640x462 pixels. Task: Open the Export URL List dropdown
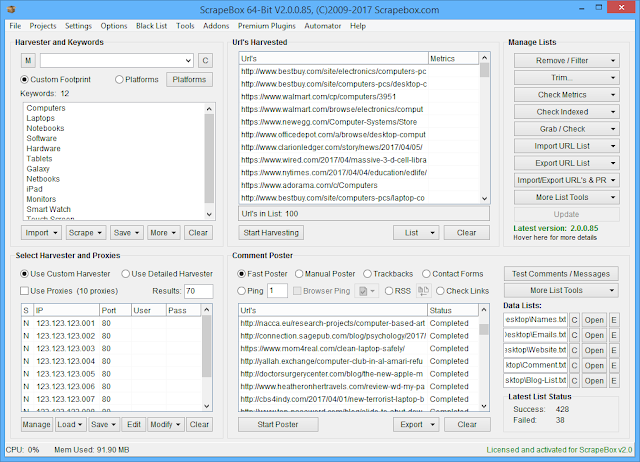[567, 163]
